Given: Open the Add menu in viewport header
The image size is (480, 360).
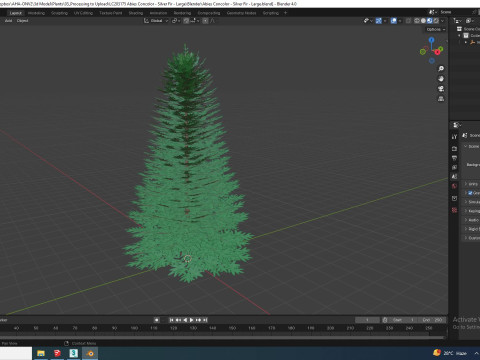Looking at the screenshot, I should click(x=8, y=21).
